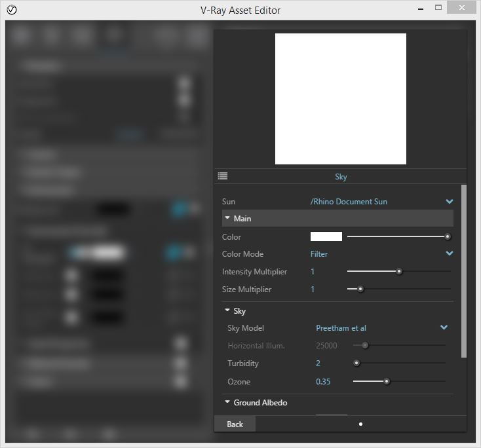This screenshot has width=481, height=448.
Task: Click the Horizontal Illum. 25000 value
Action: click(x=326, y=346)
